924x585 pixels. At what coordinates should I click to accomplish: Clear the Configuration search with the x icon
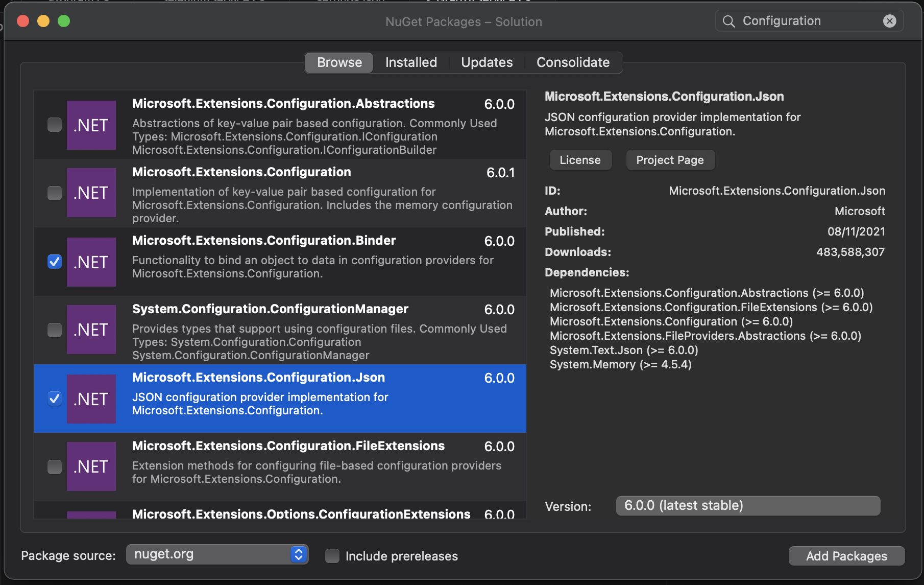(890, 21)
